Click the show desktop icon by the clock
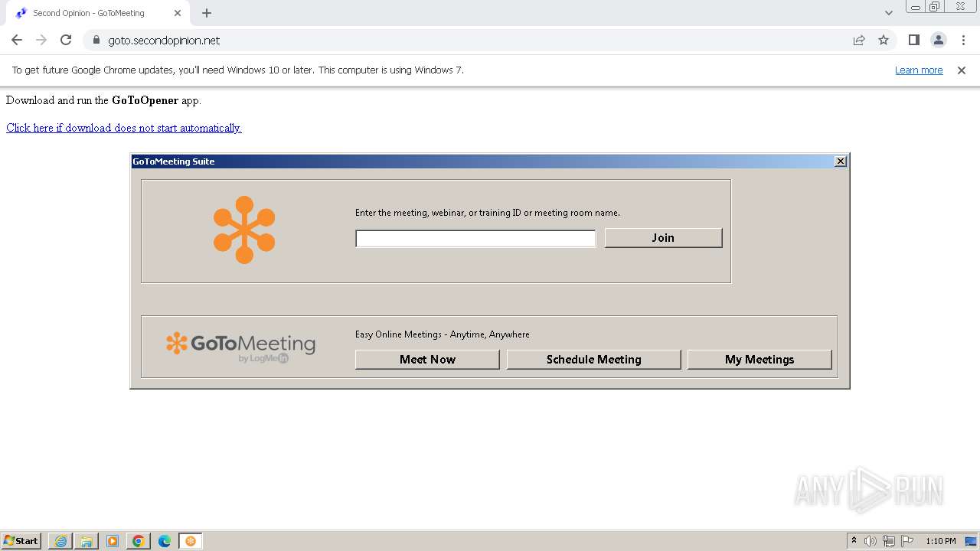The height and width of the screenshot is (551, 980). (971, 541)
